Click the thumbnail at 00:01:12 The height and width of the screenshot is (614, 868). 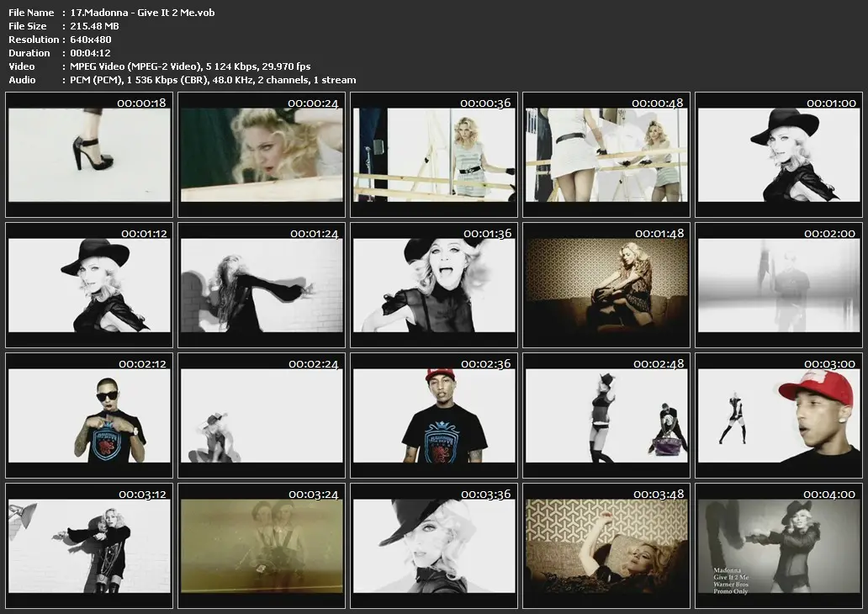(x=89, y=285)
